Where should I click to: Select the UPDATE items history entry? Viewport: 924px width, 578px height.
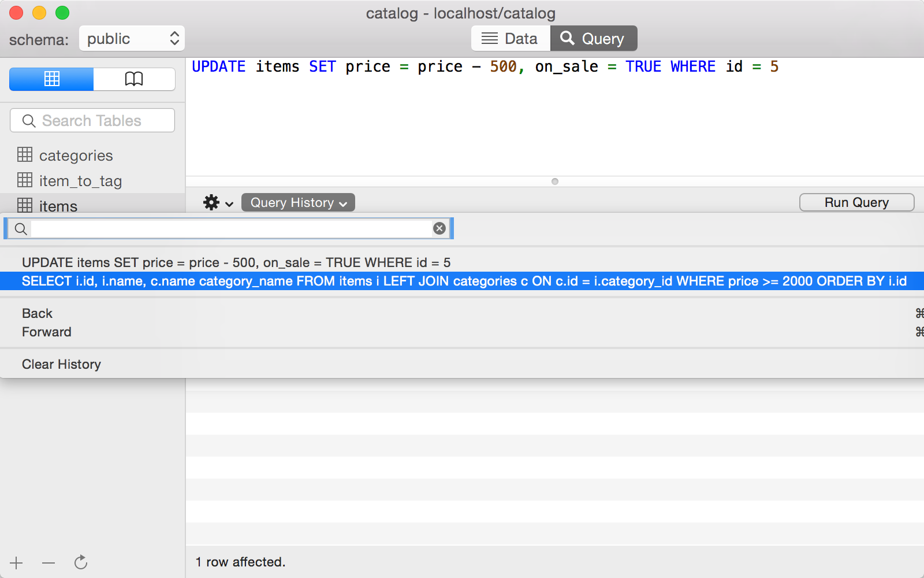click(236, 262)
